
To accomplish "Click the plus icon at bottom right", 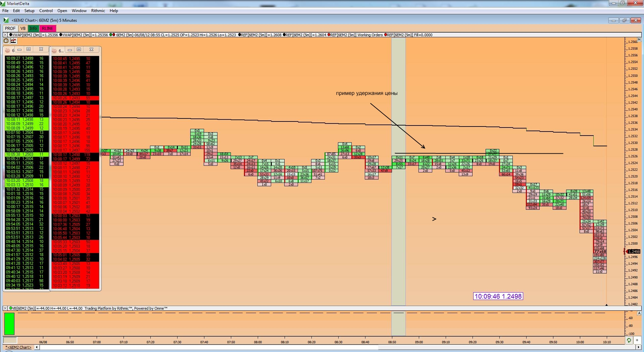I will tap(637, 340).
